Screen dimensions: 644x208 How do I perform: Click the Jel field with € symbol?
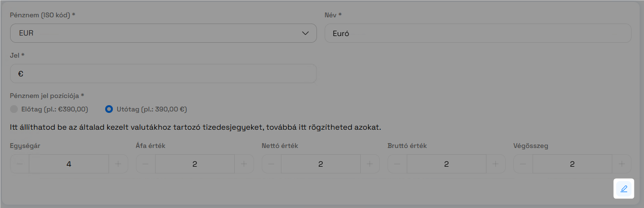(163, 73)
